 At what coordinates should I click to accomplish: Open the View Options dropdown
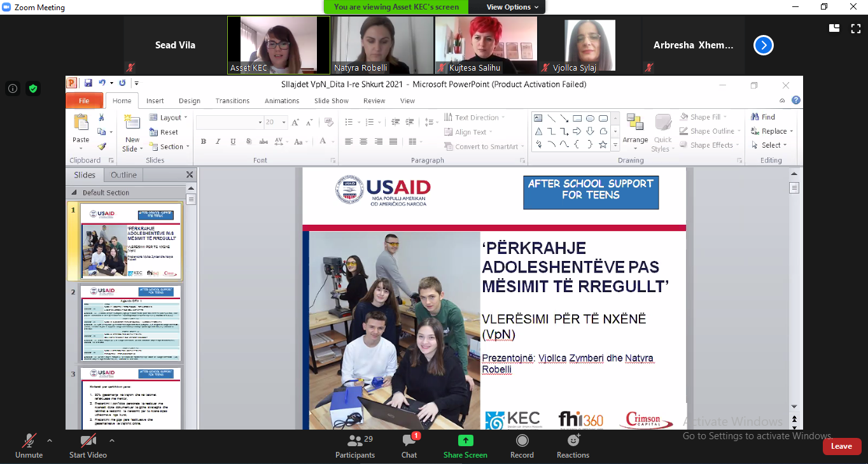pyautogui.click(x=512, y=7)
